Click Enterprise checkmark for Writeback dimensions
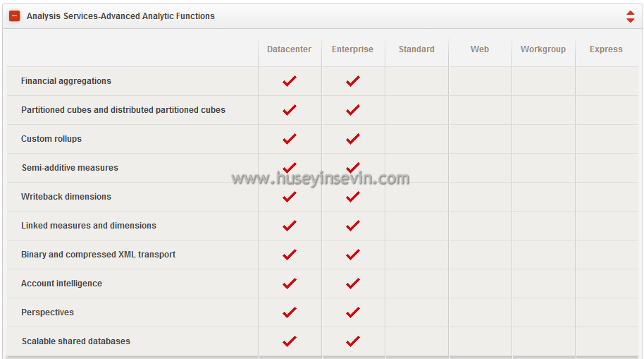644x359 pixels. 353,197
